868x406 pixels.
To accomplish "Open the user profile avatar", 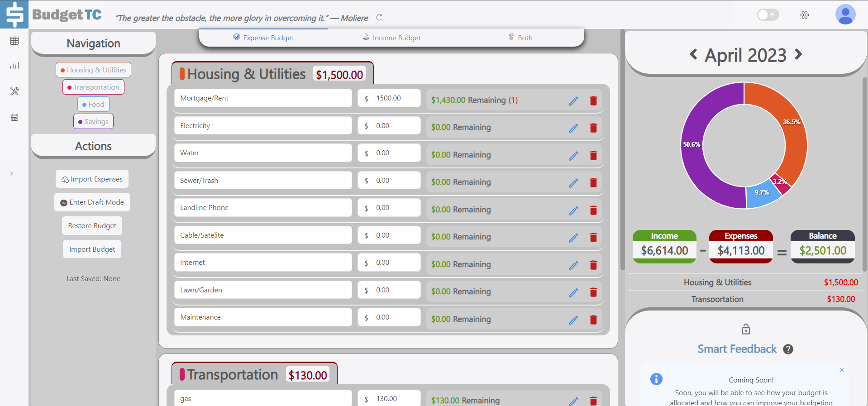I will [845, 14].
